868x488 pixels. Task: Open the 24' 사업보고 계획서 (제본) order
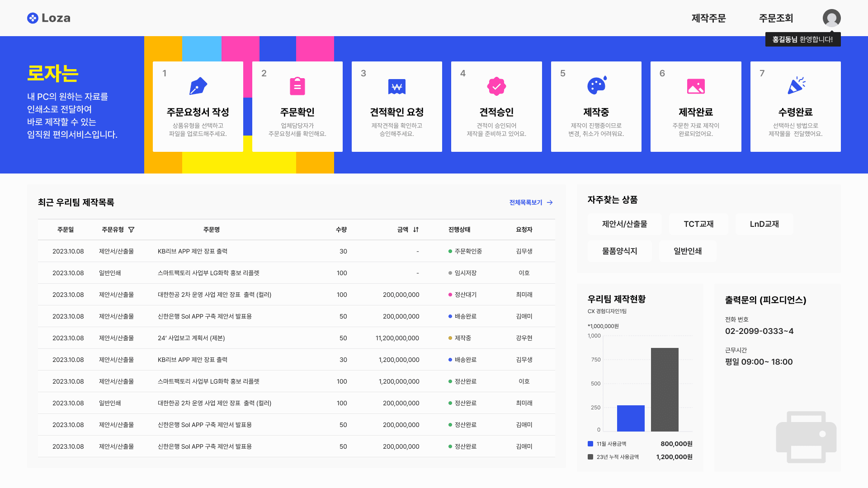297,338
